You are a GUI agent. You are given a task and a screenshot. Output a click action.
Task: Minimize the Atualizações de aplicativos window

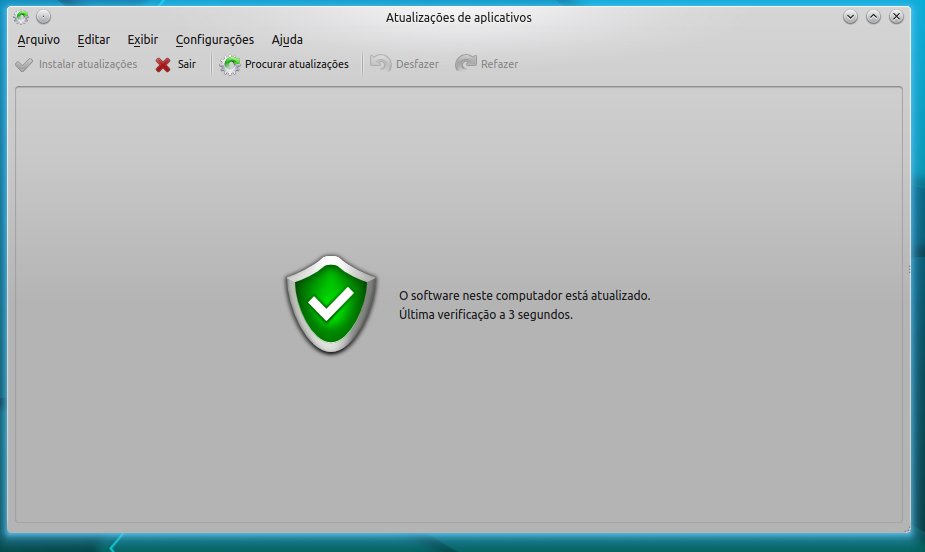[850, 17]
